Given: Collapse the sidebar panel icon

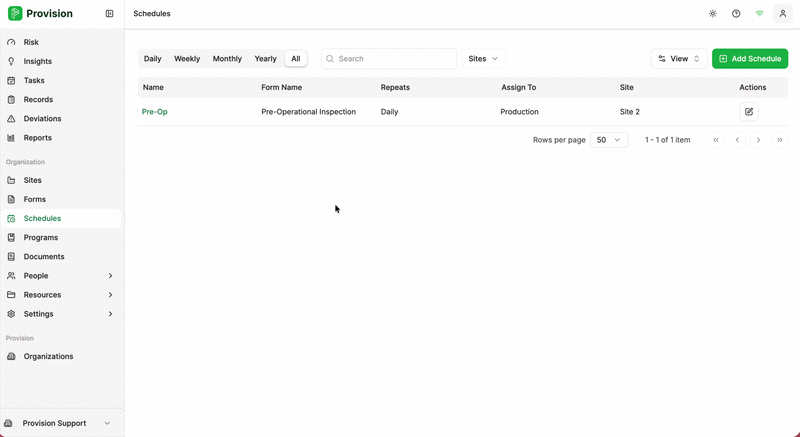Looking at the screenshot, I should pyautogui.click(x=109, y=14).
